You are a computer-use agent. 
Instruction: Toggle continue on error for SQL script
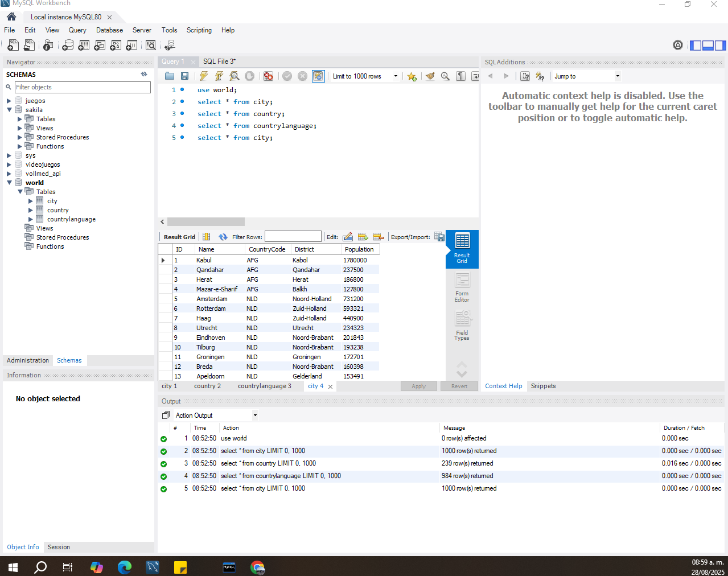[268, 76]
